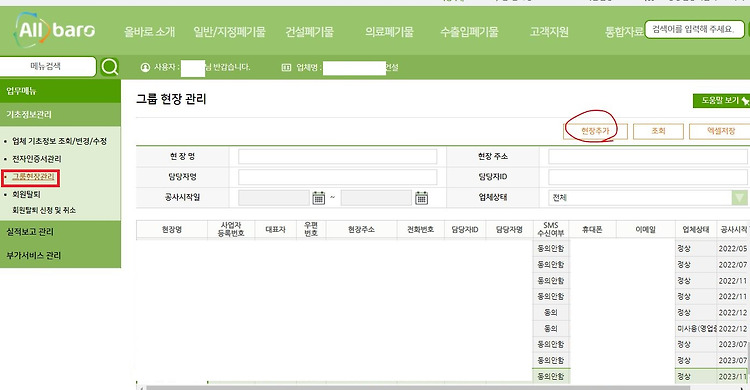The image size is (750, 390).
Task: Select the 2022/05 date cell
Action: [732, 249]
